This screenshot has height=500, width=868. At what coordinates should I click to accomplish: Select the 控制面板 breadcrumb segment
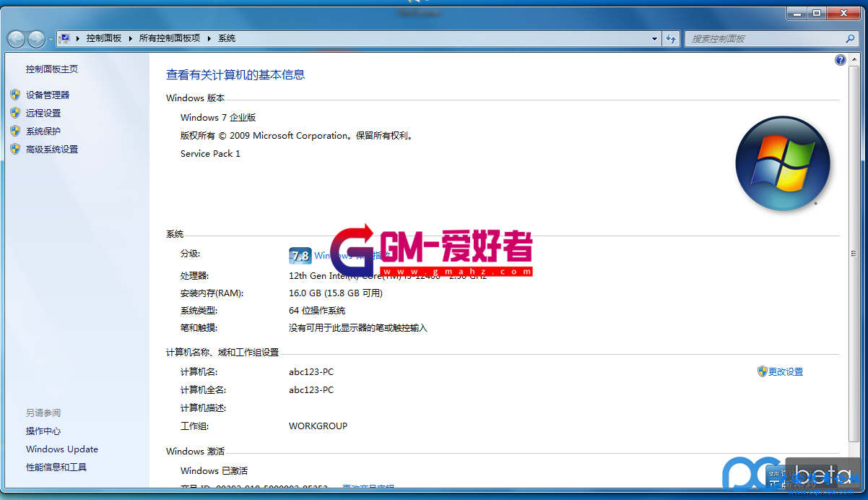104,38
